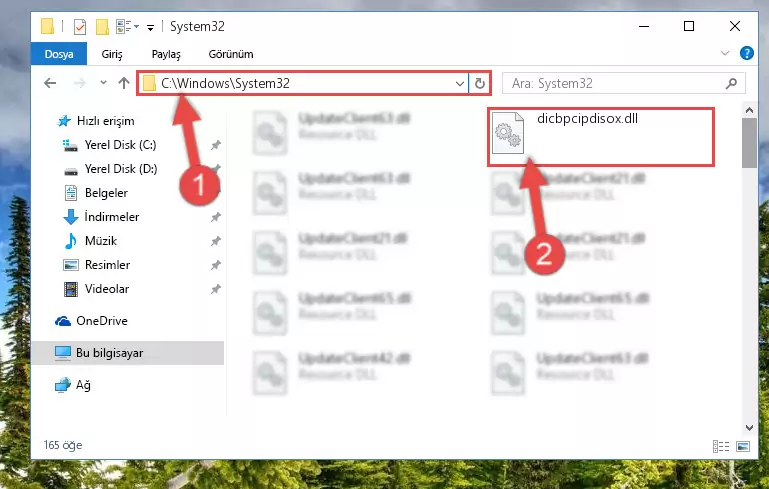Click the pin icon next to Videolar
Screen dimensions: 769x489
pos(215,289)
